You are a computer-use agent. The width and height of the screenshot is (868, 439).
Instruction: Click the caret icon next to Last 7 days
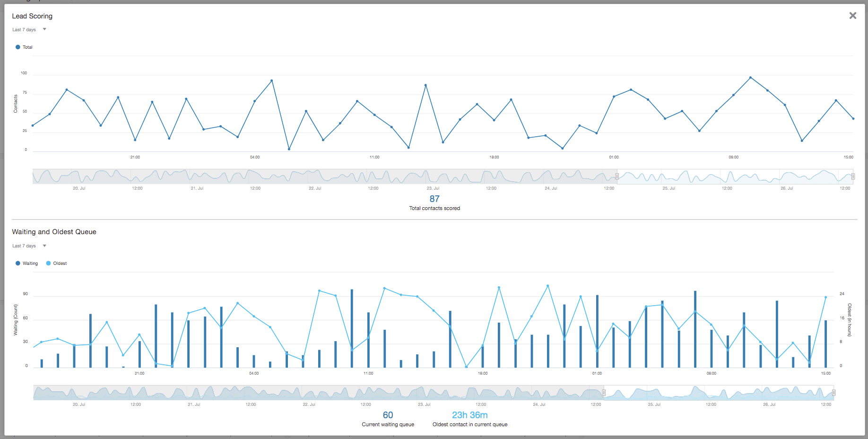[44, 29]
